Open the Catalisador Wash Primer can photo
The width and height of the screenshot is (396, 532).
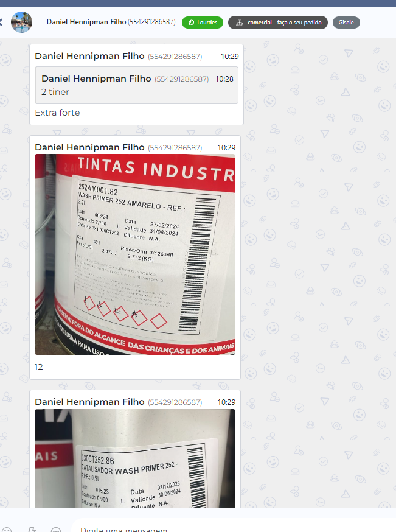[x=135, y=458]
